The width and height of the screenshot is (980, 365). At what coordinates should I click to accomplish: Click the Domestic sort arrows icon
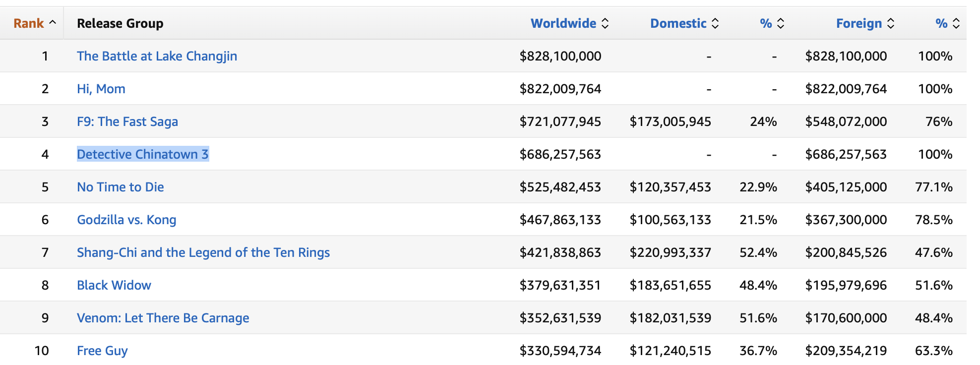[x=715, y=23]
